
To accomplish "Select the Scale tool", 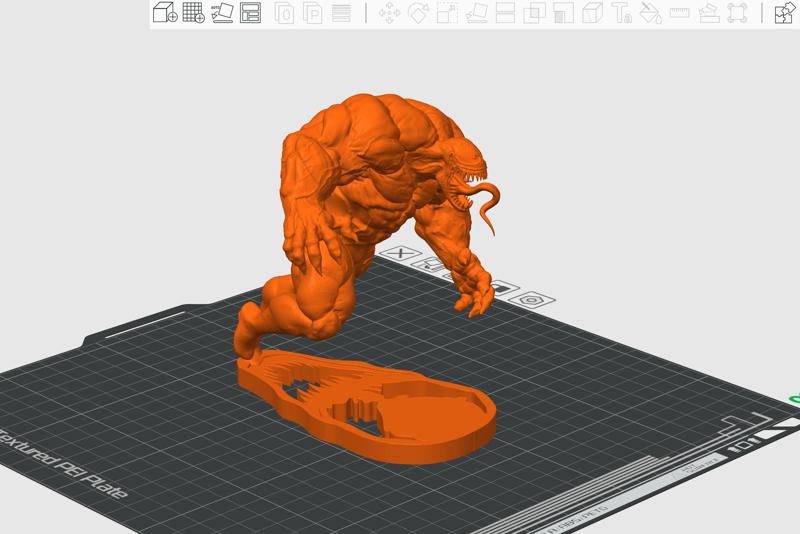I will coord(447,13).
